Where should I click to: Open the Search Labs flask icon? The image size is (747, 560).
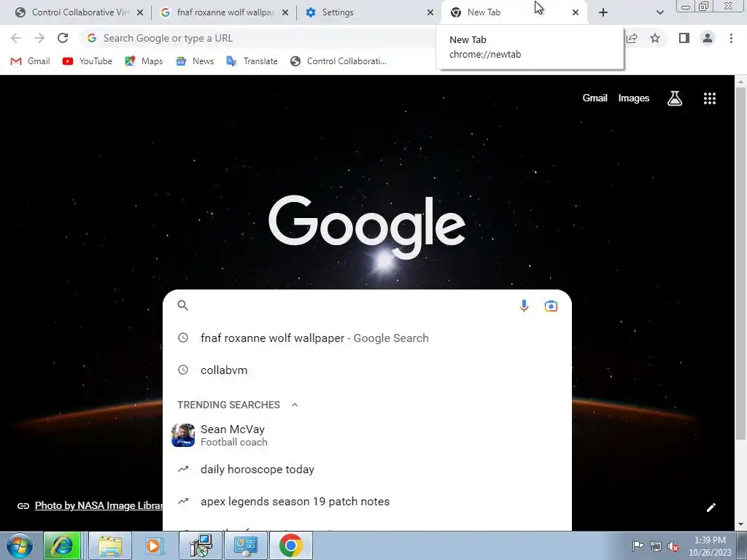click(675, 98)
